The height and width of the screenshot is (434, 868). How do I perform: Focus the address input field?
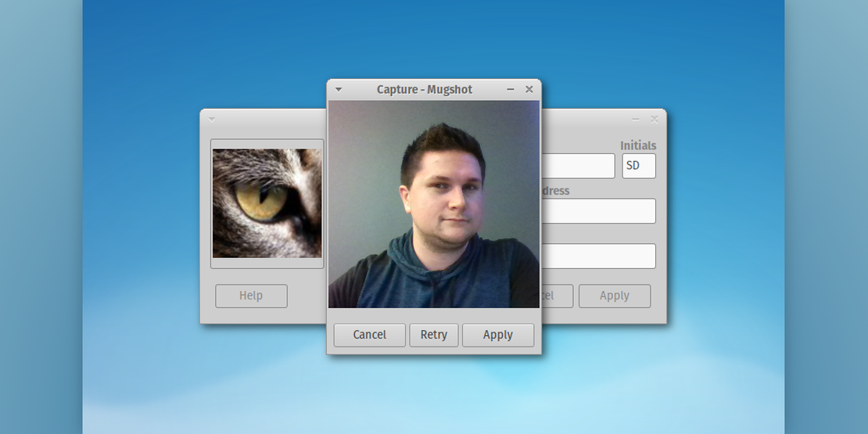(x=599, y=211)
